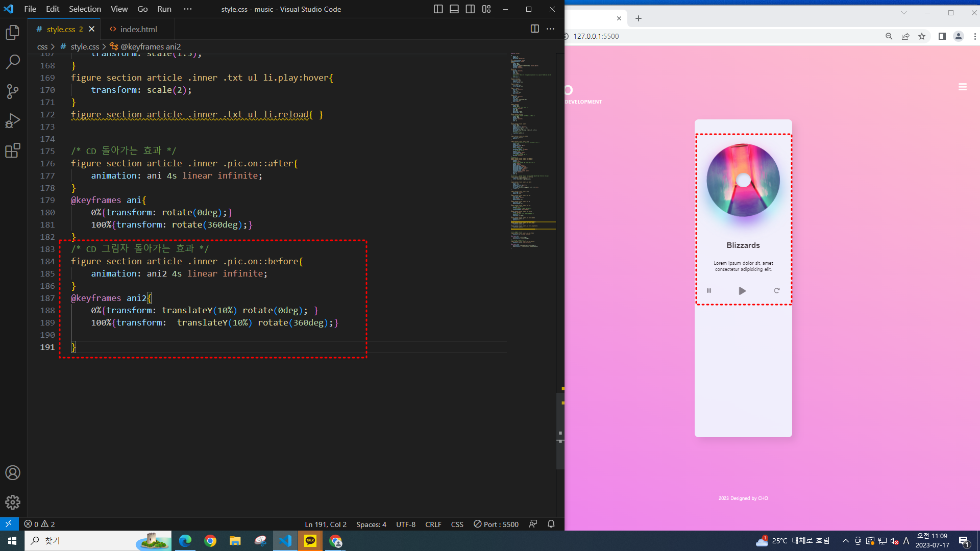Show hidden system tray icons chevron
Image resolution: width=980 pixels, height=551 pixels.
pos(845,541)
